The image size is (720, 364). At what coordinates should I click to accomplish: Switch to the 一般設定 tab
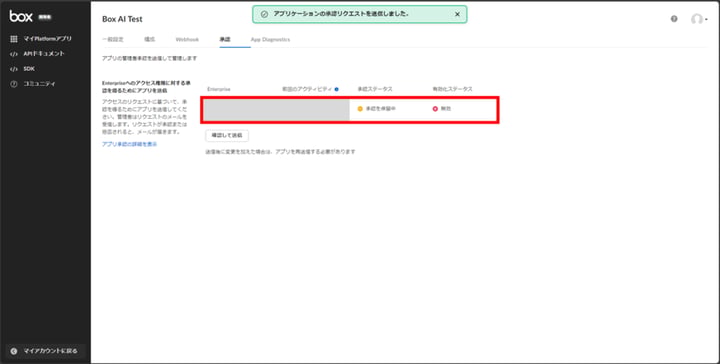pos(112,39)
